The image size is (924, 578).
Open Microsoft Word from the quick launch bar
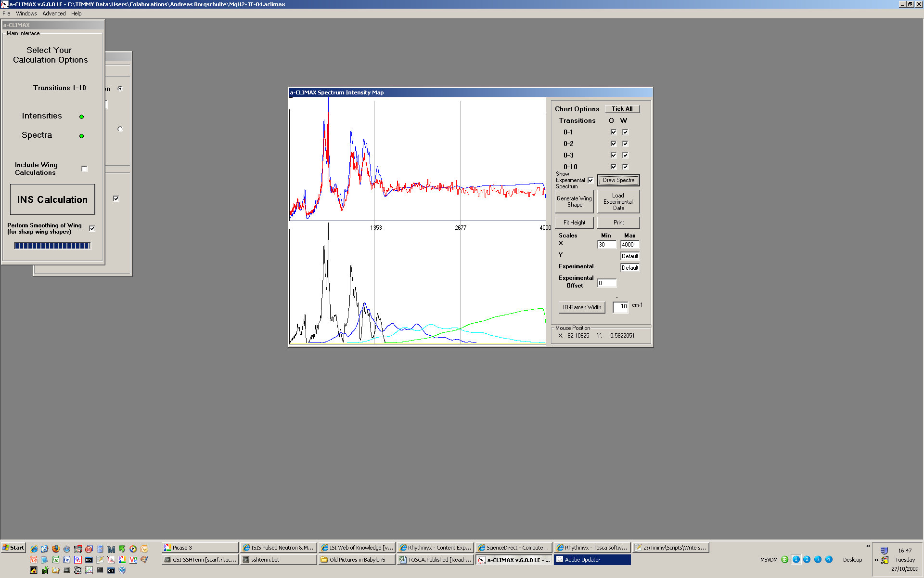[66, 560]
